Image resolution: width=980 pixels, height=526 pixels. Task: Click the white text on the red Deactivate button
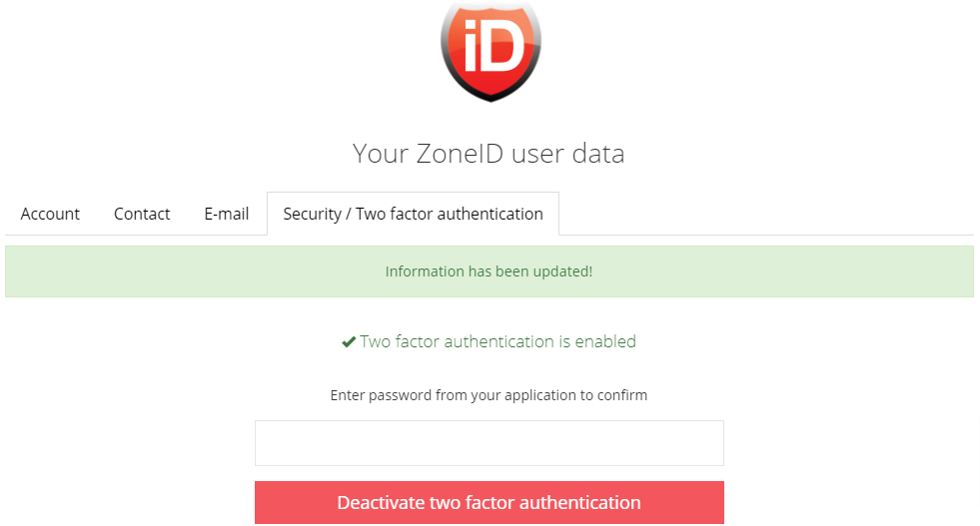coord(489,502)
